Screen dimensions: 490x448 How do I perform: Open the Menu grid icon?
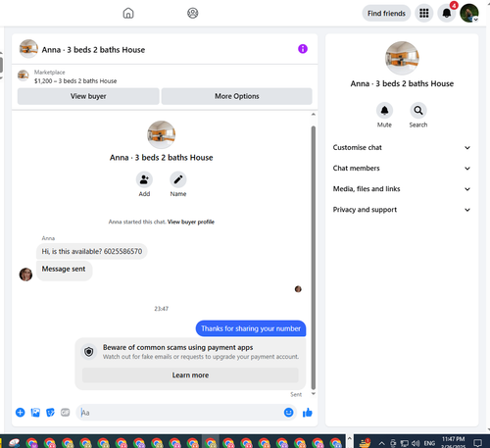click(423, 13)
